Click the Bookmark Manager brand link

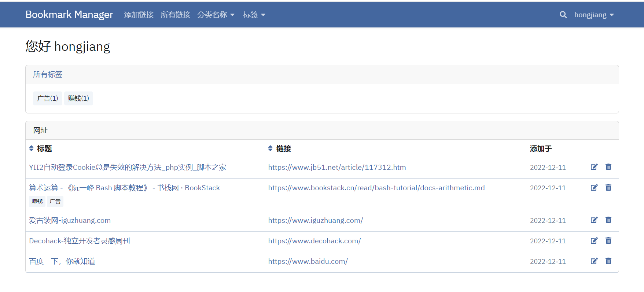[69, 14]
